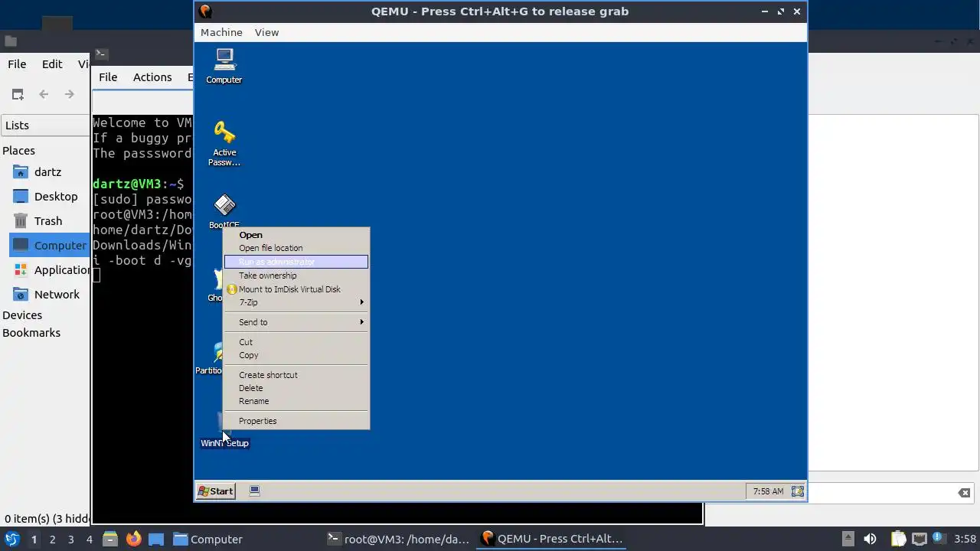This screenshot has width=980, height=551.
Task: Click Devices section header
Action: click(x=22, y=315)
